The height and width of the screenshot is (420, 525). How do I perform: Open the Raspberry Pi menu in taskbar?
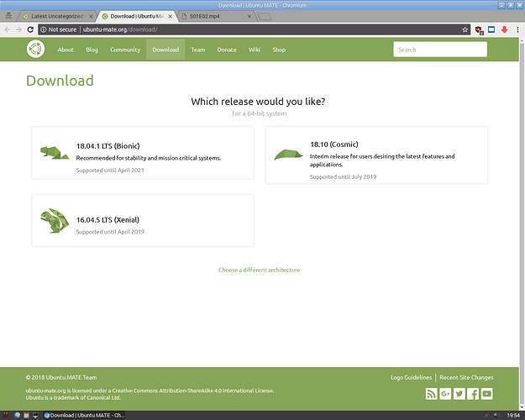(6, 415)
